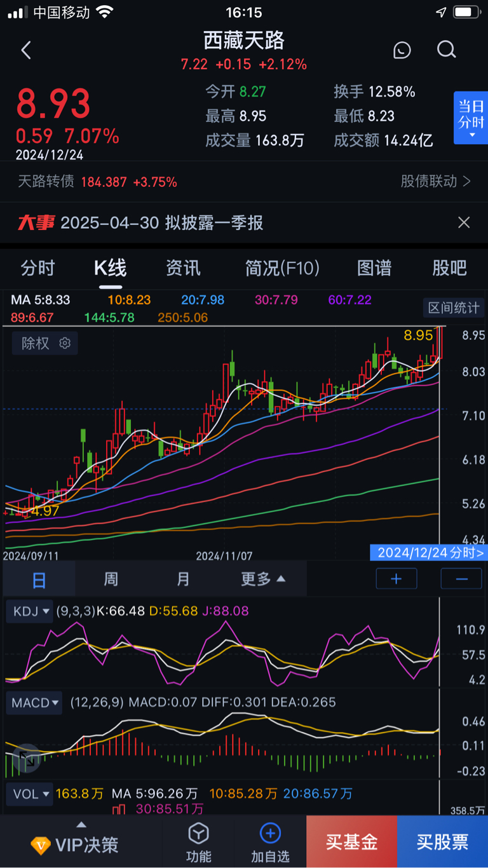The width and height of the screenshot is (488, 868).
Task: Tap the 大事 2025-04-30 拟披露一季报 text
Action: click(140, 222)
